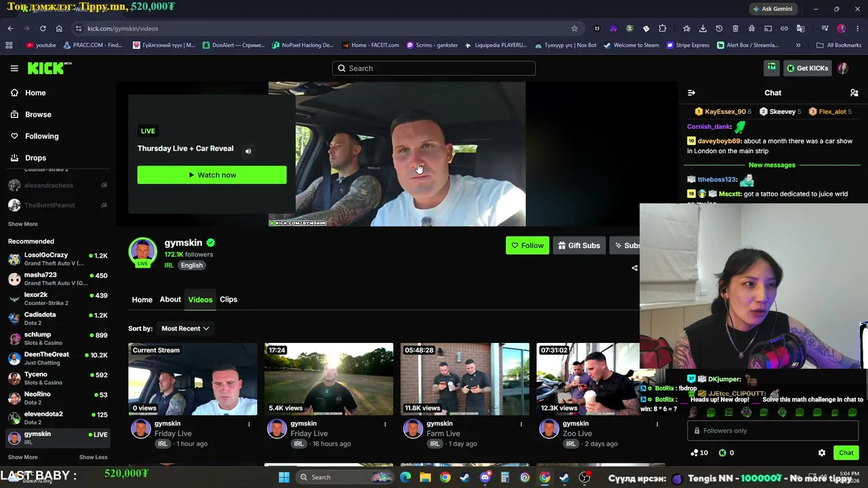Viewport: 868px width, 488px height.
Task: Open the chat users list icon
Action: [854, 93]
